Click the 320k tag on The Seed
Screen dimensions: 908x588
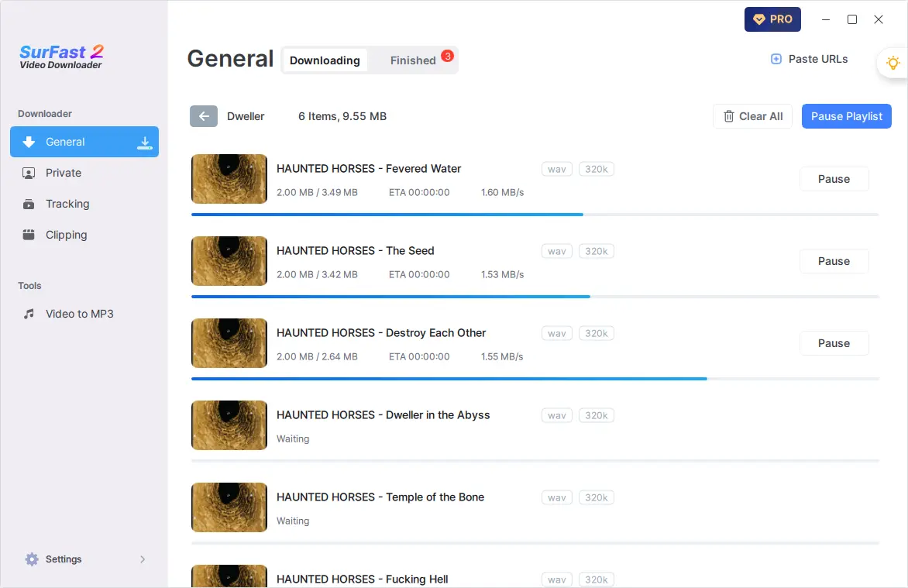(x=597, y=252)
